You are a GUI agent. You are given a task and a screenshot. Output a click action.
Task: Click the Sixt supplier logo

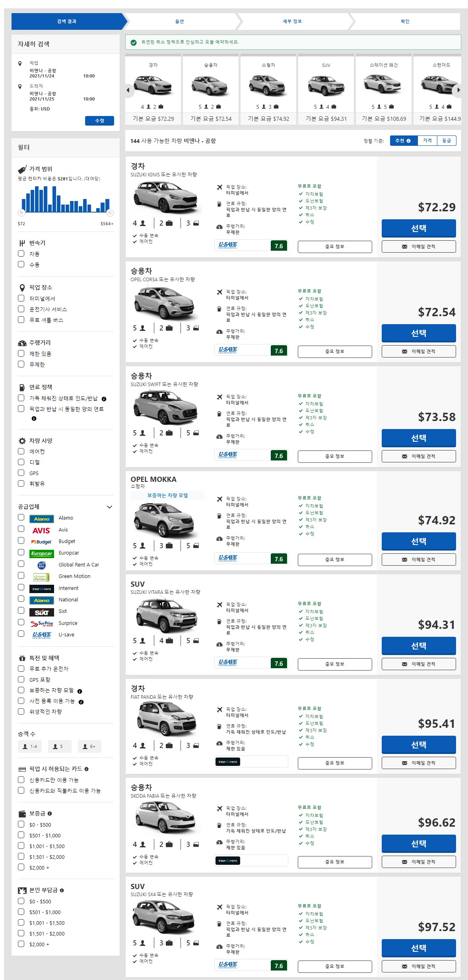pyautogui.click(x=41, y=612)
